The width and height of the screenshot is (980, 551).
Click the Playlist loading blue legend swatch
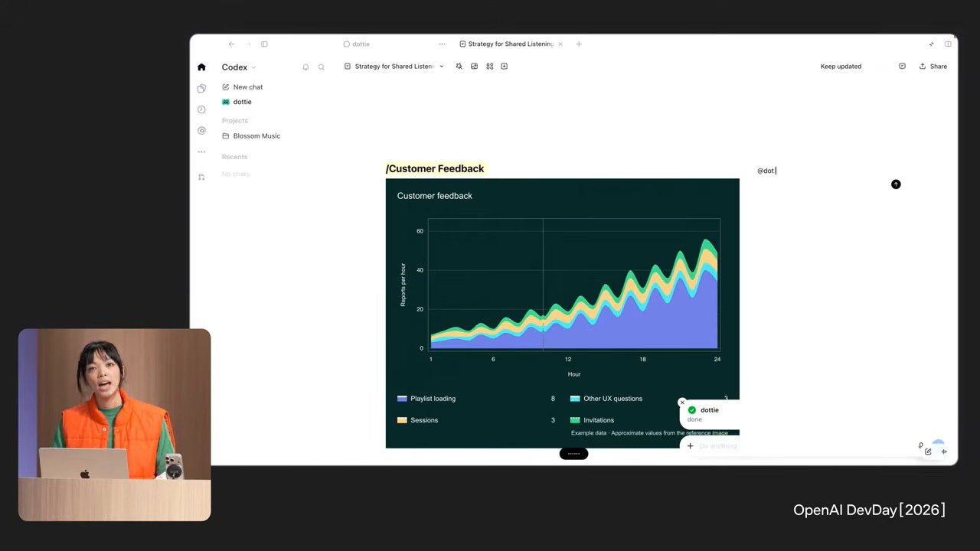pos(402,399)
